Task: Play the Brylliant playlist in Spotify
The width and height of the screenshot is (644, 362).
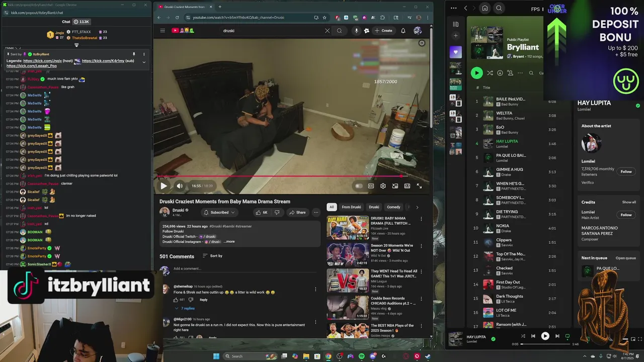Action: point(476,73)
